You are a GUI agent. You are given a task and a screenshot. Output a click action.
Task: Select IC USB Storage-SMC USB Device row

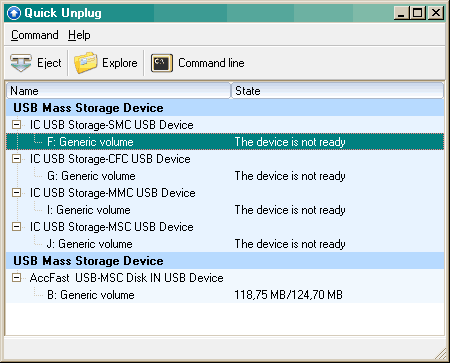coord(225,125)
